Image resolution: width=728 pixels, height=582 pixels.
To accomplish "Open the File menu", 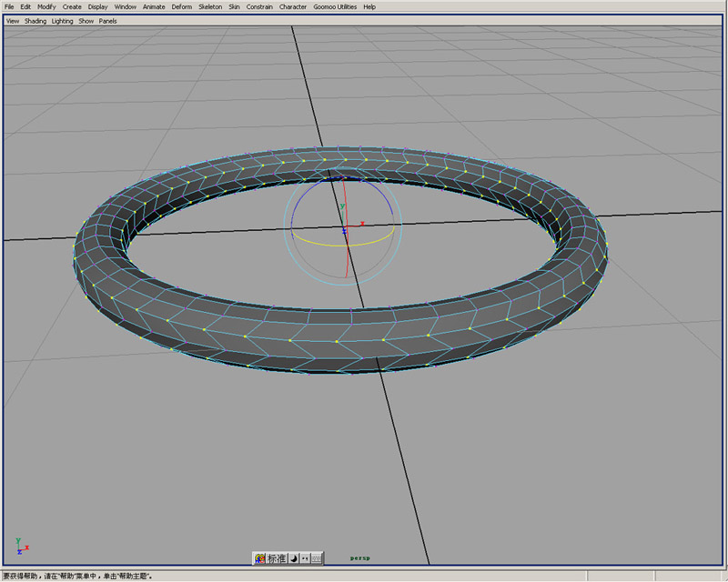I will [9, 7].
